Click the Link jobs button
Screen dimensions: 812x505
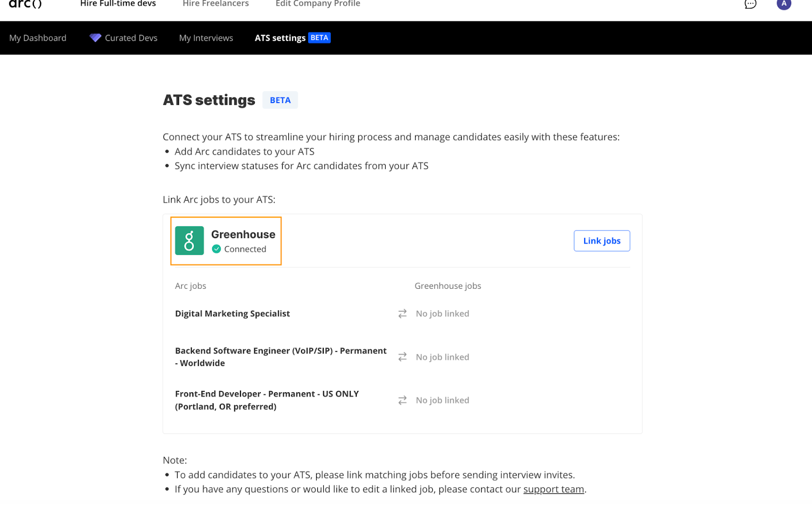tap(602, 241)
